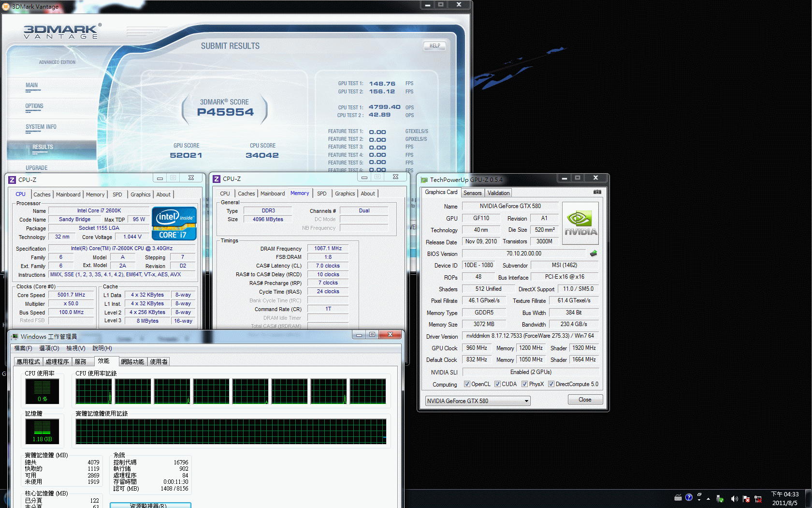Click the memory 1.18 GB meter gauge
The height and width of the screenshot is (508, 812).
pyautogui.click(x=42, y=432)
